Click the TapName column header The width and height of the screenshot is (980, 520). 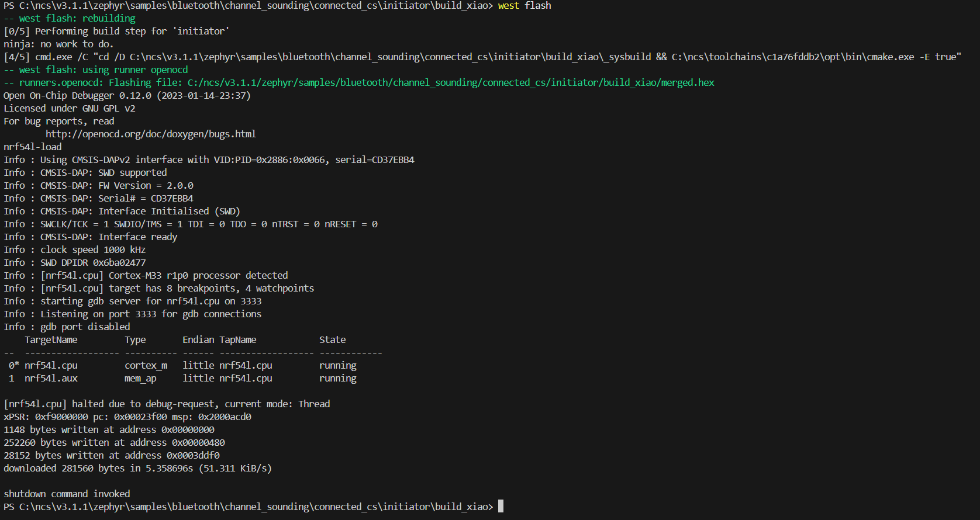tap(237, 339)
